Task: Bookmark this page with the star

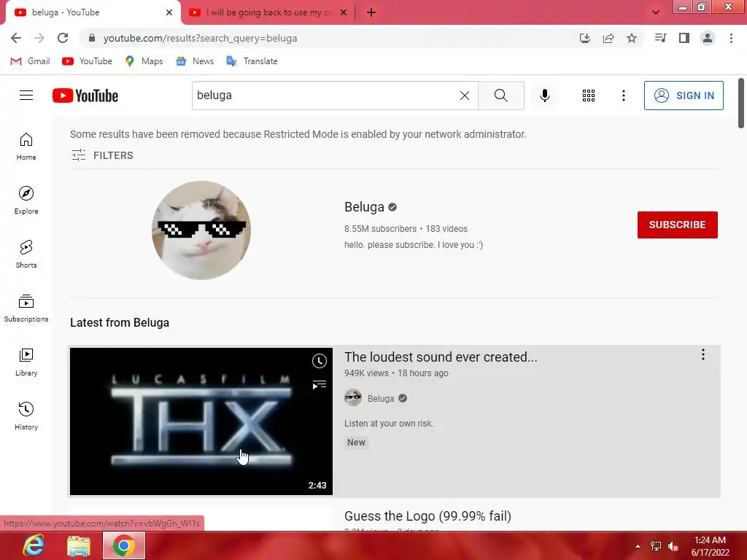Action: 632,38
